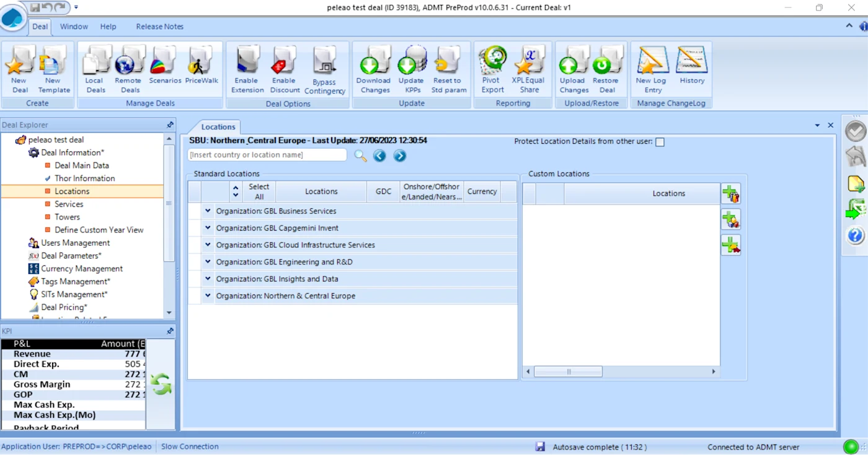This screenshot has height=455, width=868.
Task: Expand Organization: GBL Business Services group
Action: pos(208,211)
